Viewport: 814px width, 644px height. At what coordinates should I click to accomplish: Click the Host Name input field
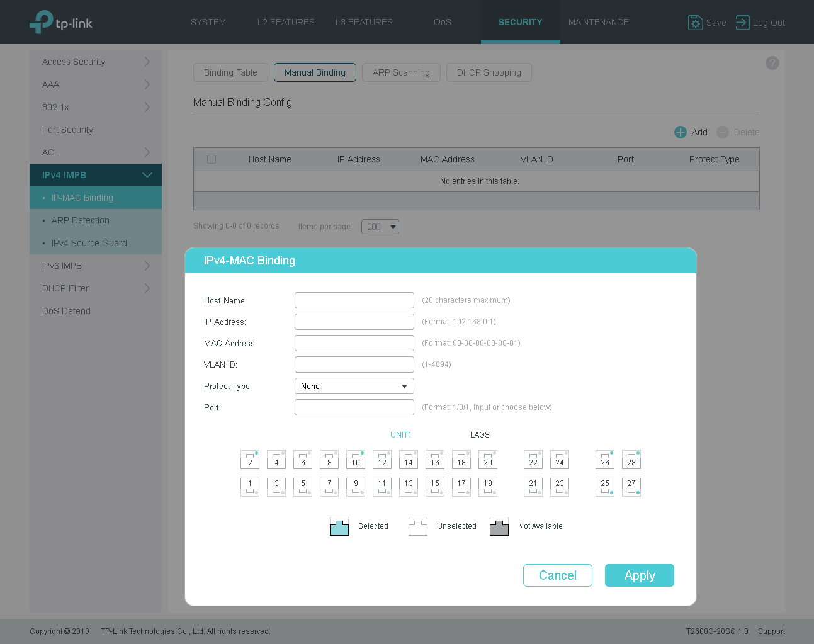point(354,300)
